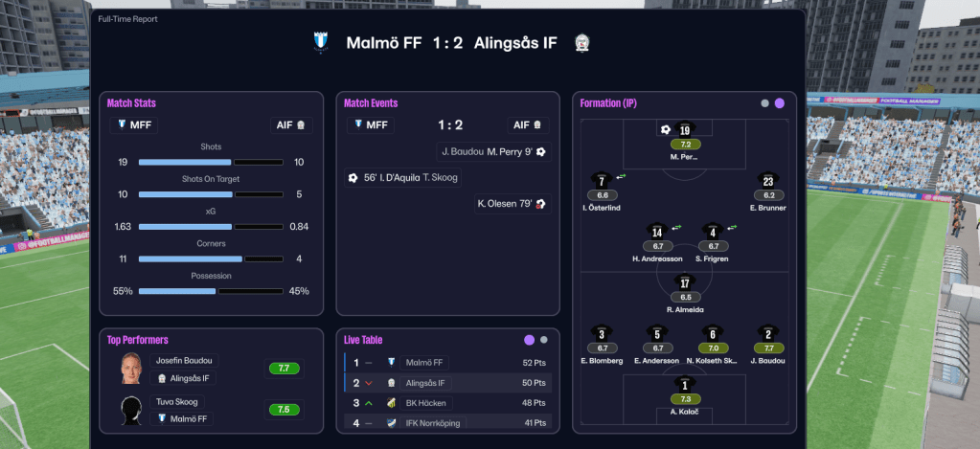Click goal ball icon beside 56' I. D'Aquila
980x449 pixels.
click(x=353, y=177)
